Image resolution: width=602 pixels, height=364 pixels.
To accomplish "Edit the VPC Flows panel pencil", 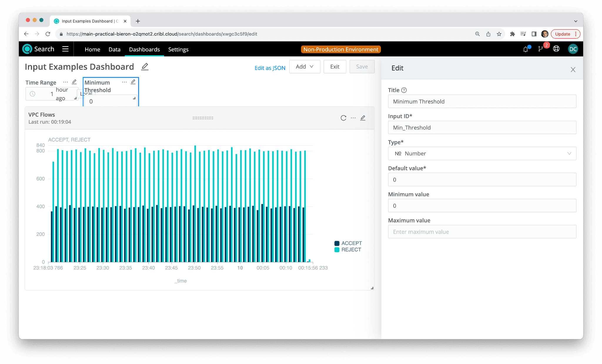I will point(363,118).
